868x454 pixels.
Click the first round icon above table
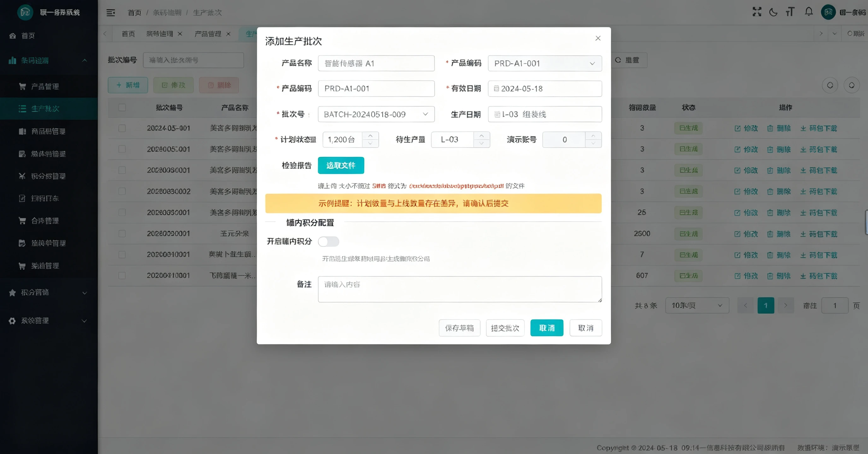830,85
